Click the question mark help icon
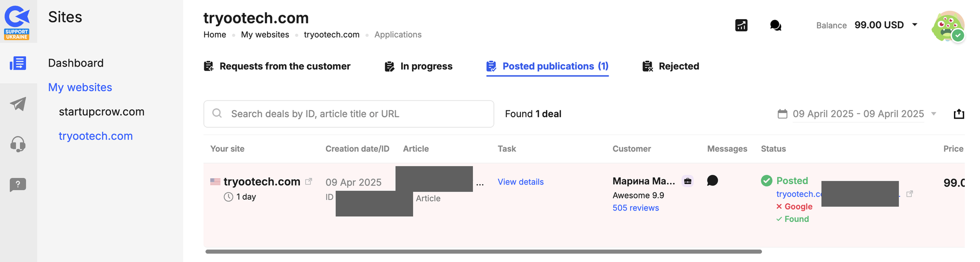The image size is (980, 262). (18, 185)
